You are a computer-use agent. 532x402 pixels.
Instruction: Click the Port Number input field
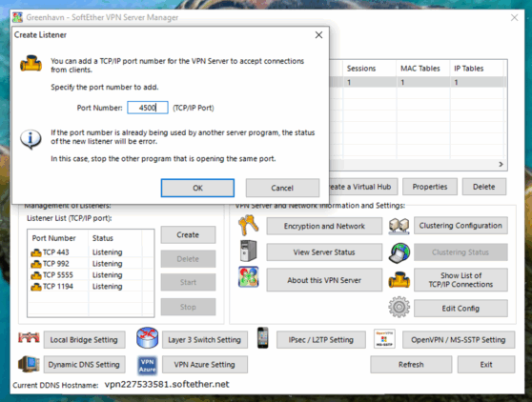click(148, 108)
